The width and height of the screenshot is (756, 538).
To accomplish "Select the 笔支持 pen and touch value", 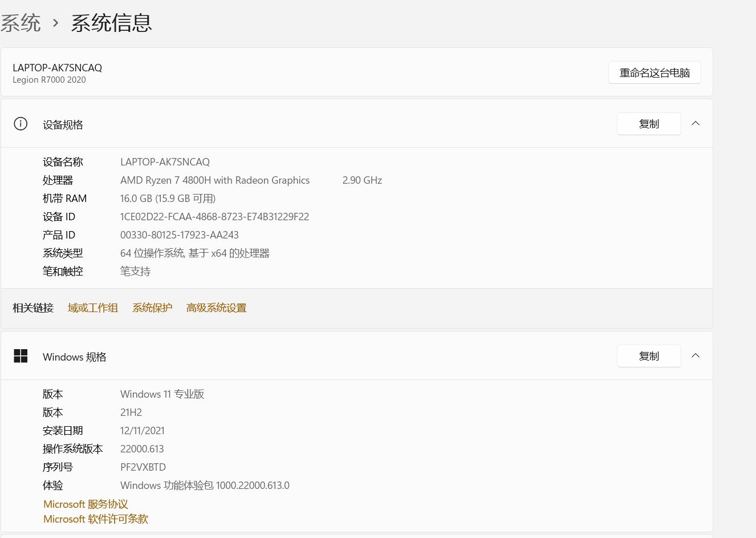I will pyautogui.click(x=135, y=272).
